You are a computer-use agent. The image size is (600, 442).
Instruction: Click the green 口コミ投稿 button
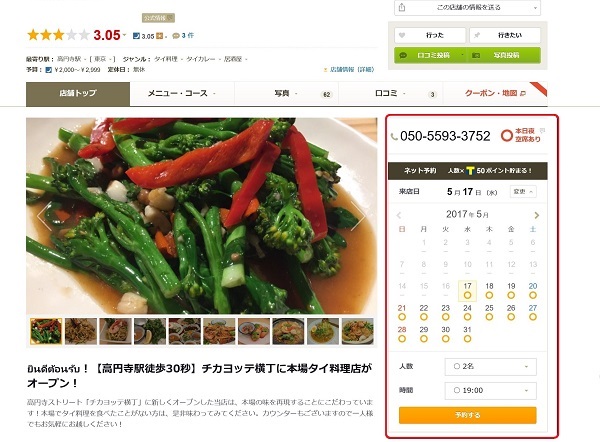tap(430, 55)
